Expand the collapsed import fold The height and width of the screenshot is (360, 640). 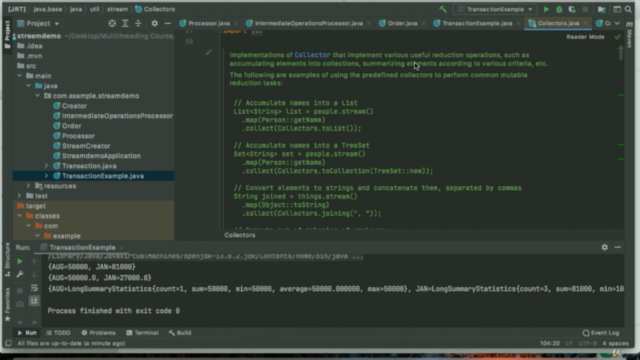(x=256, y=31)
